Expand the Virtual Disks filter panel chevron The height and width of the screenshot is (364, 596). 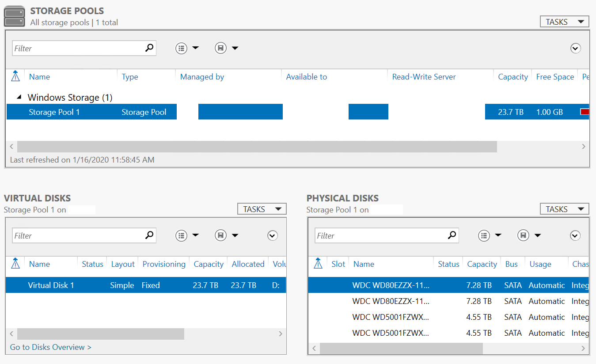pyautogui.click(x=273, y=235)
